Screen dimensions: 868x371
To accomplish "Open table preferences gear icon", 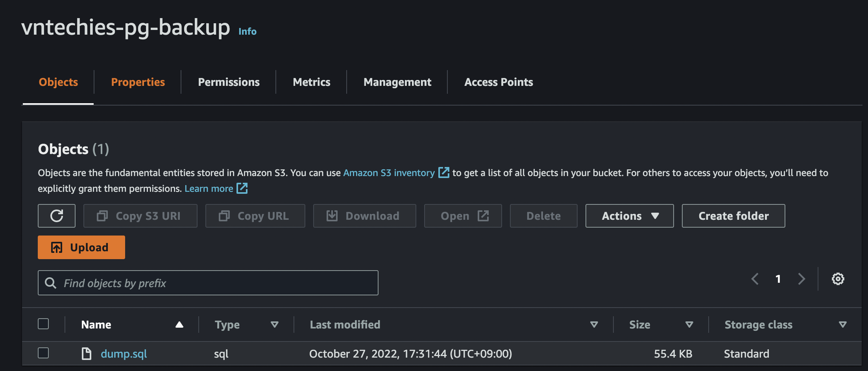I will point(838,279).
